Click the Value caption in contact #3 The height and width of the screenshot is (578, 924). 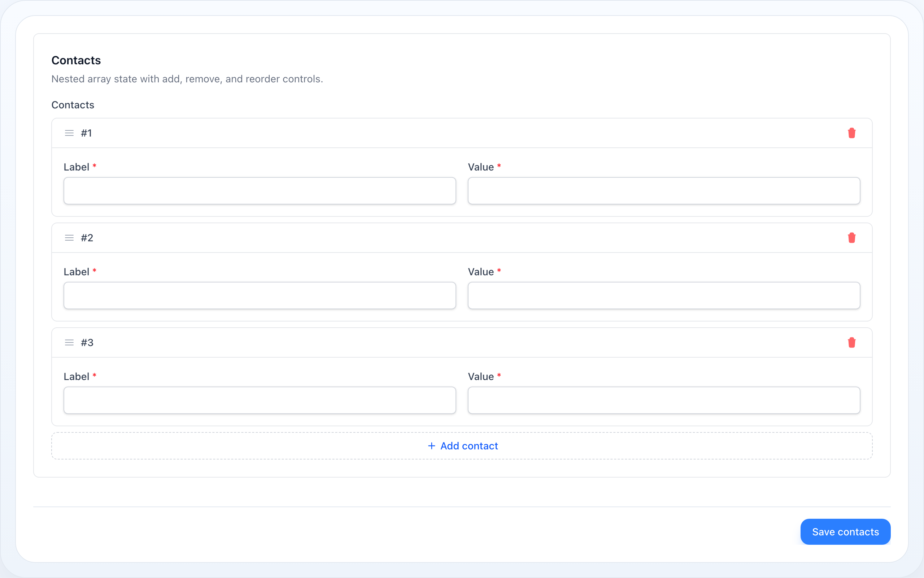coord(481,376)
